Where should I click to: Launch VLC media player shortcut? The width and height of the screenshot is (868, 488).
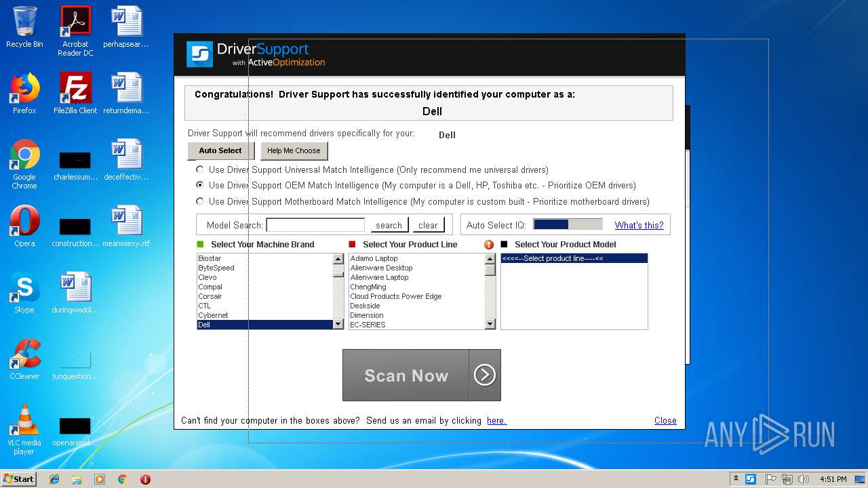(24, 430)
